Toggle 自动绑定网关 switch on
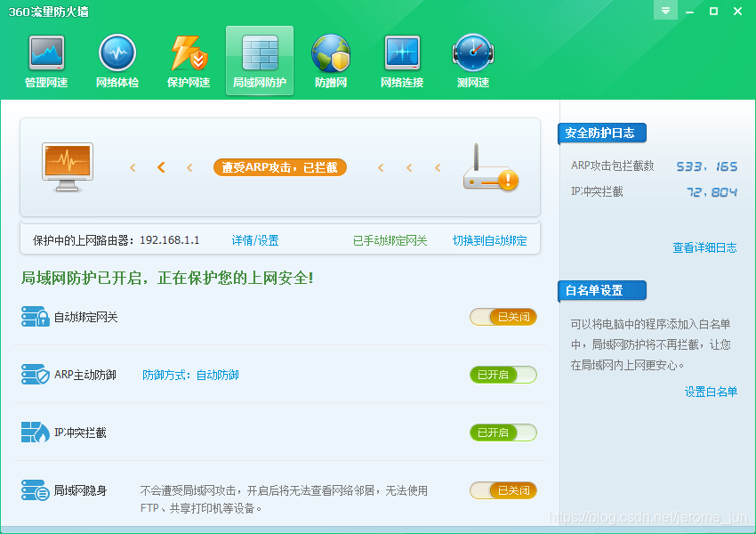Viewport: 756px width, 534px height. 503,317
